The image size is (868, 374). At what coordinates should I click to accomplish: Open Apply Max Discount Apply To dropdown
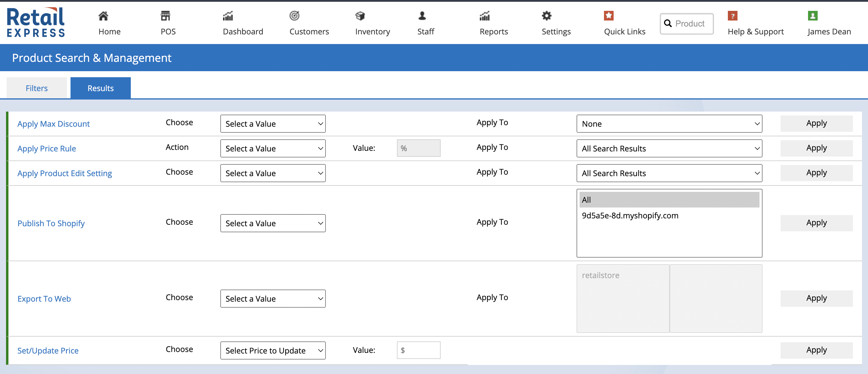tap(669, 124)
